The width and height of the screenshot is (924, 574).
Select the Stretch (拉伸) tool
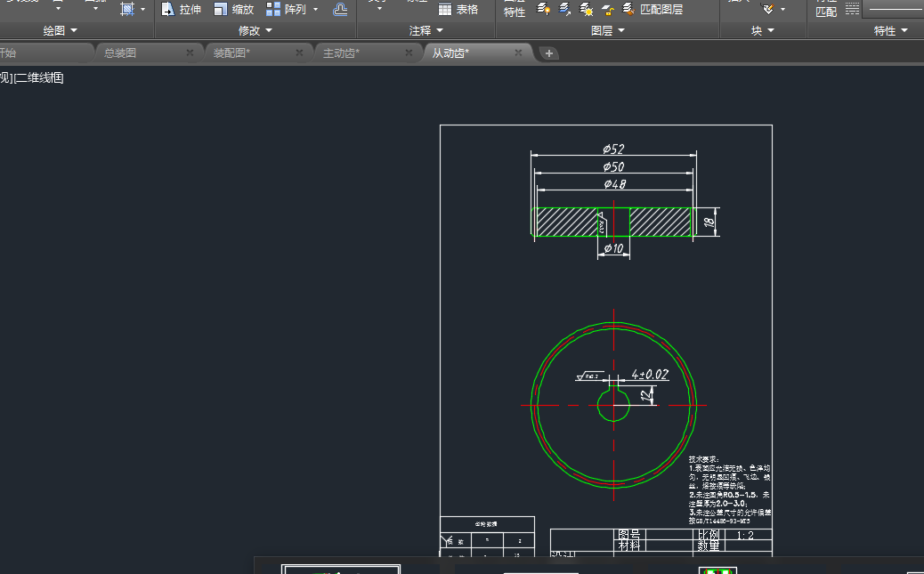pos(182,10)
